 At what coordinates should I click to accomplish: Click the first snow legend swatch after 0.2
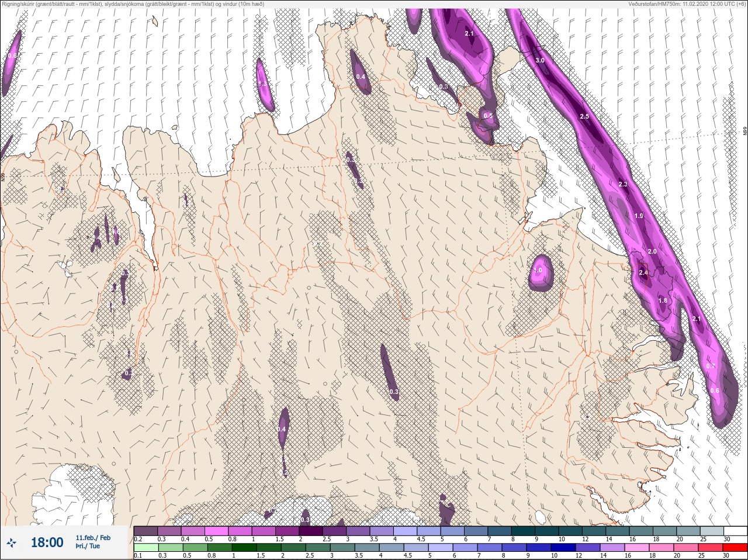click(146, 531)
